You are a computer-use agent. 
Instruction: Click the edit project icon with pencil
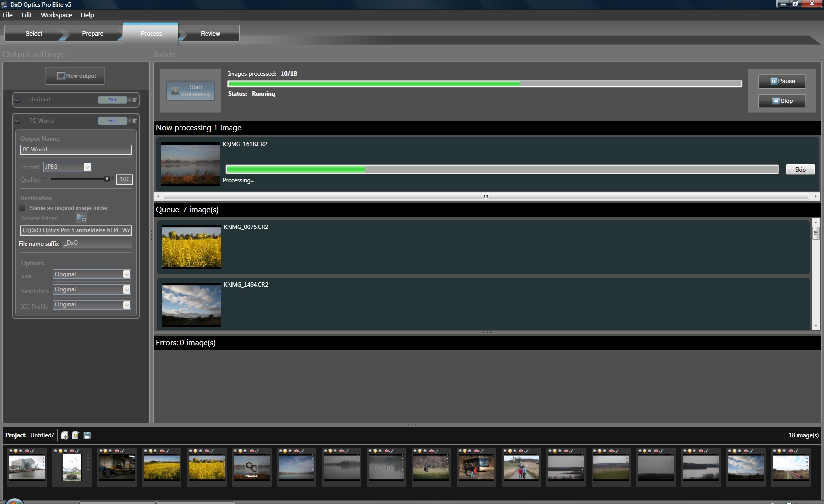point(76,435)
